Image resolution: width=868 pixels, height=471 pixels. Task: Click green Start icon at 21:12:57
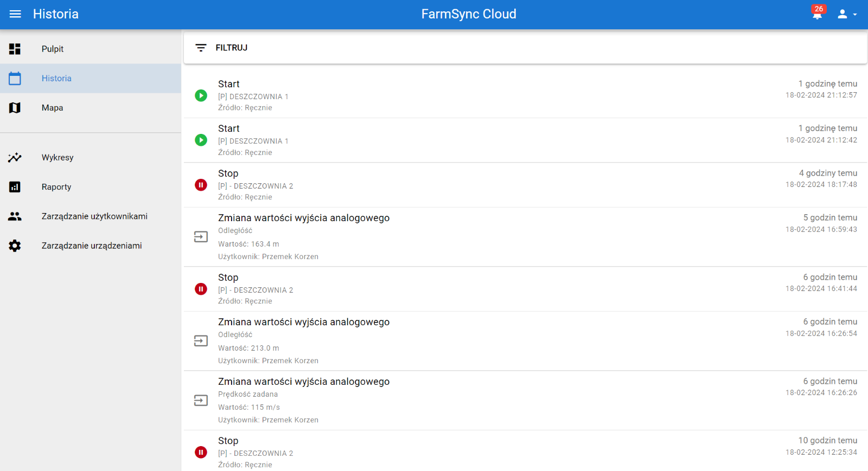click(201, 95)
